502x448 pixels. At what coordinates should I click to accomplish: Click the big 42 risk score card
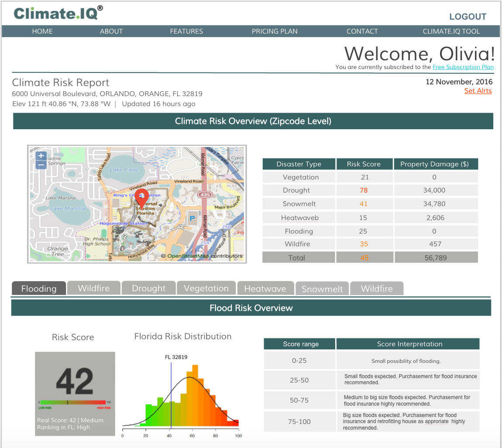click(75, 394)
